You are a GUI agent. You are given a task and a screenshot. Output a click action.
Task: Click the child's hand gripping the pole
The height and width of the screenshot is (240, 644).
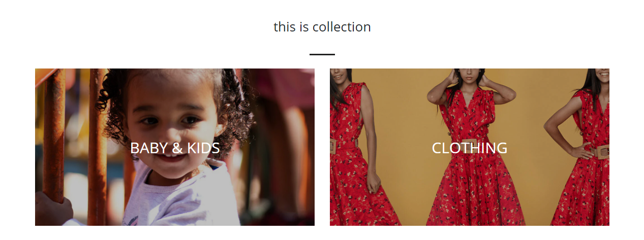click(53, 209)
